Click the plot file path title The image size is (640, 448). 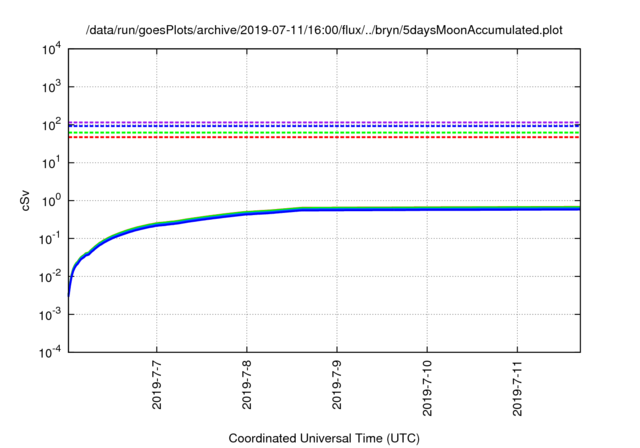pyautogui.click(x=324, y=30)
